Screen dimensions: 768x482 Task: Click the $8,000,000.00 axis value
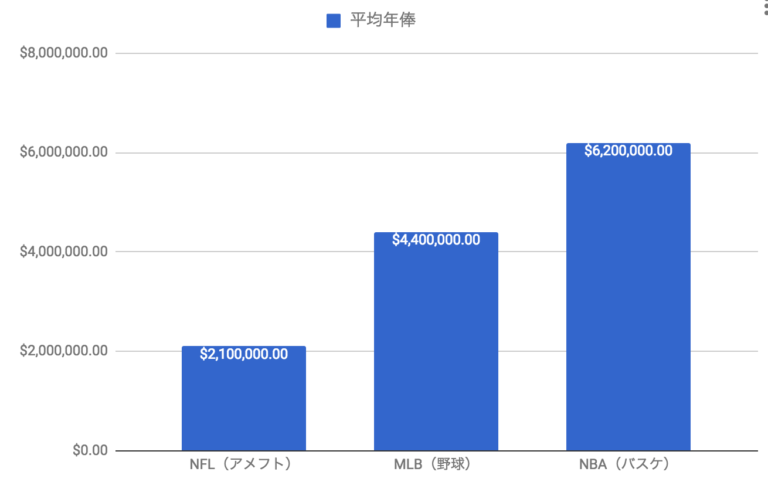(x=64, y=53)
